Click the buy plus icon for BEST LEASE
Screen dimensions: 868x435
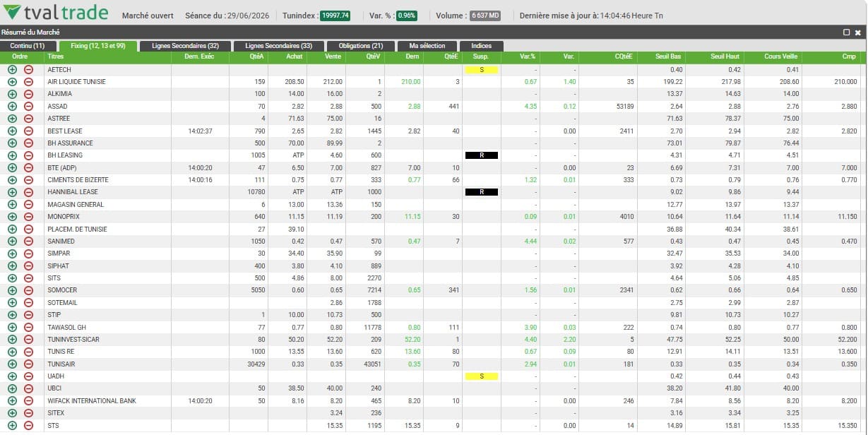(12, 131)
